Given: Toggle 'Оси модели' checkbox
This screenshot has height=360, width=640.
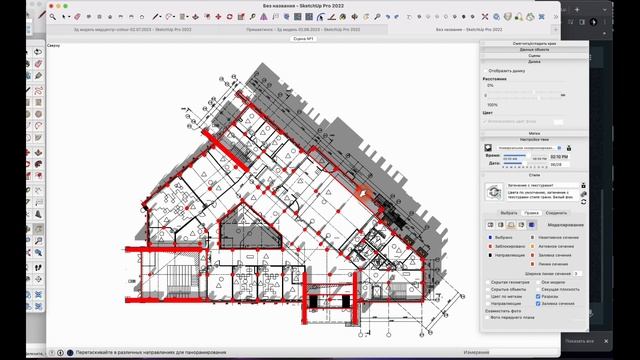Looking at the screenshot, I should 538,282.
